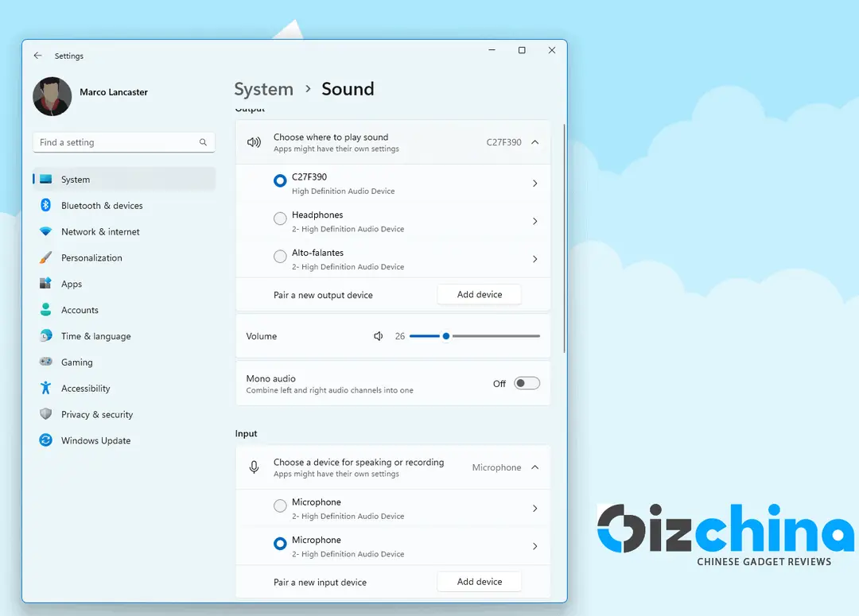
Task: Click the vertical scrollbar of the Sound page
Action: click(x=564, y=238)
